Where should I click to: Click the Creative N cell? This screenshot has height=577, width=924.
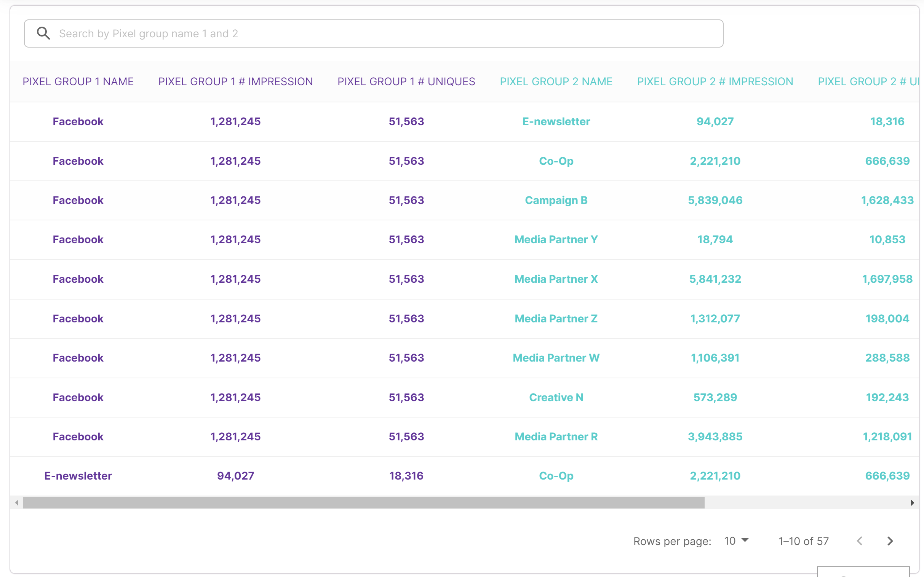556,397
